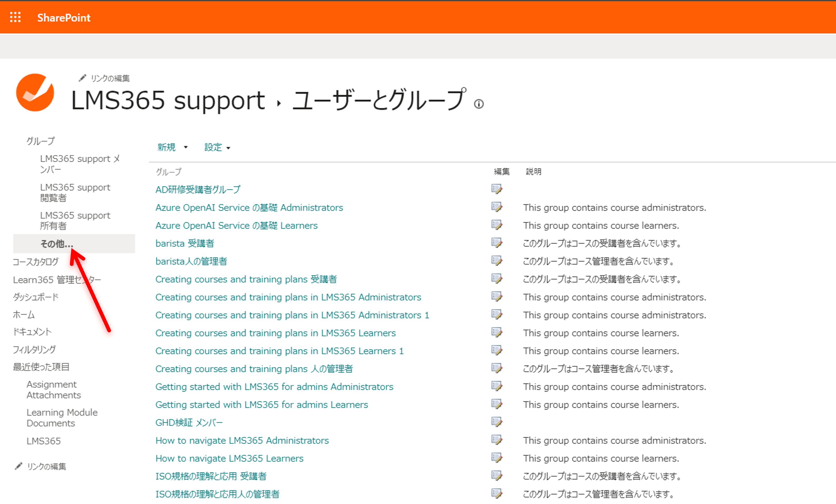Edit icon for Getting started with LMS365 Learners
The width and height of the screenshot is (836, 504).
pyautogui.click(x=497, y=404)
